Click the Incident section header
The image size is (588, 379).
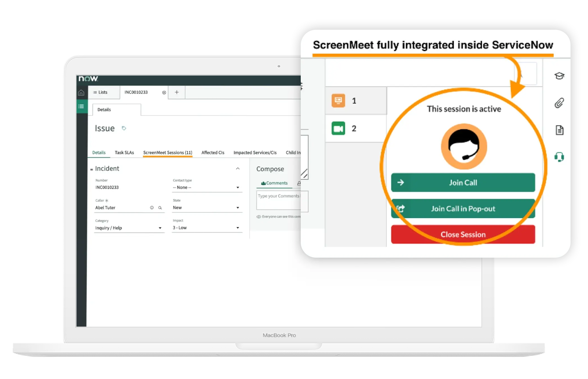[x=107, y=169]
